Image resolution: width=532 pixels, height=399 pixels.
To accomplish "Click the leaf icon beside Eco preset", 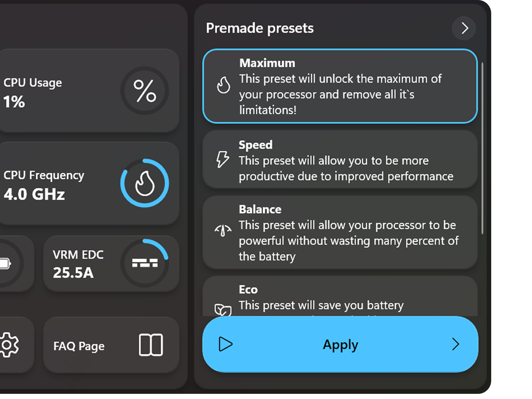I will [x=222, y=309].
